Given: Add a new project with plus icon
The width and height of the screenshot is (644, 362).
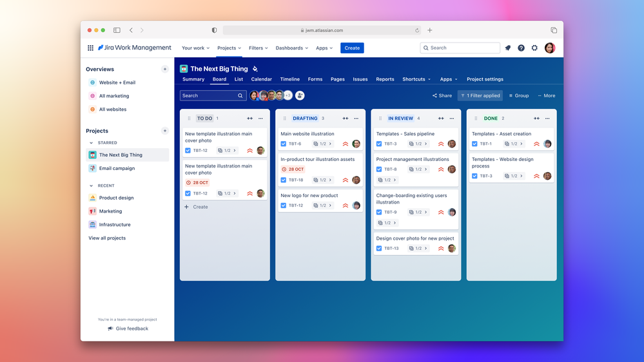Looking at the screenshot, I should (164, 131).
